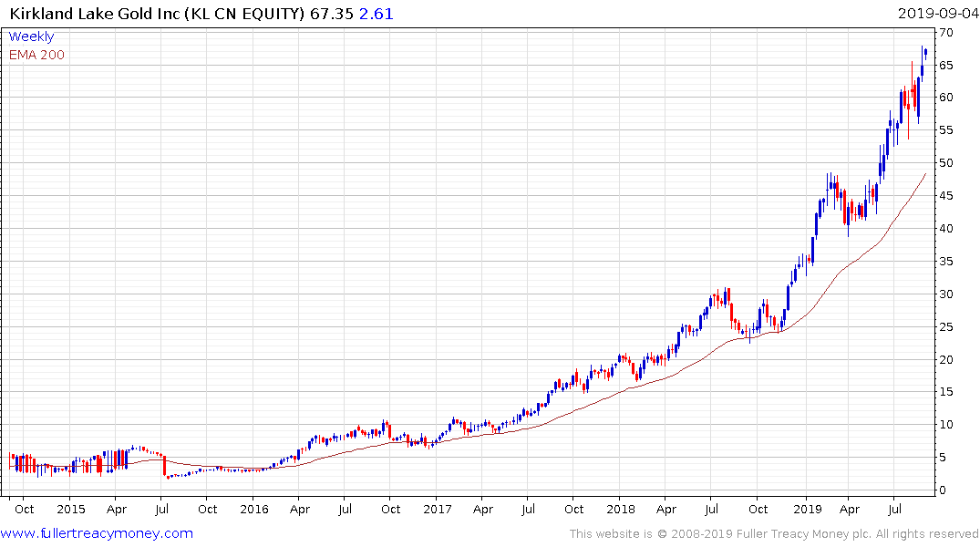Open the www.fullertreacymoney.com link
The height and width of the screenshot is (547, 980).
tap(97, 533)
